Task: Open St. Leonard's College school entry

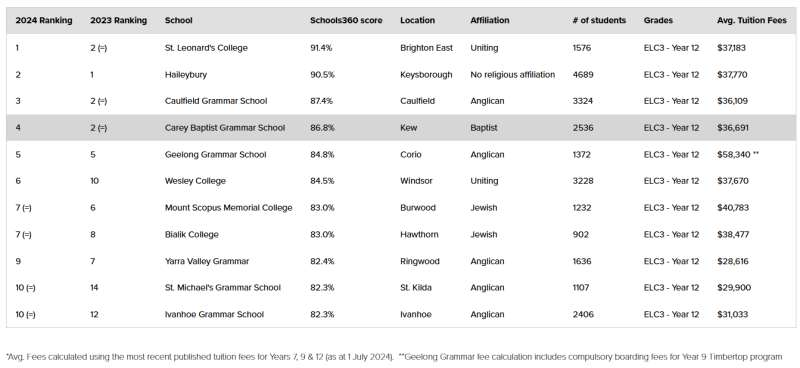Action: tap(206, 48)
